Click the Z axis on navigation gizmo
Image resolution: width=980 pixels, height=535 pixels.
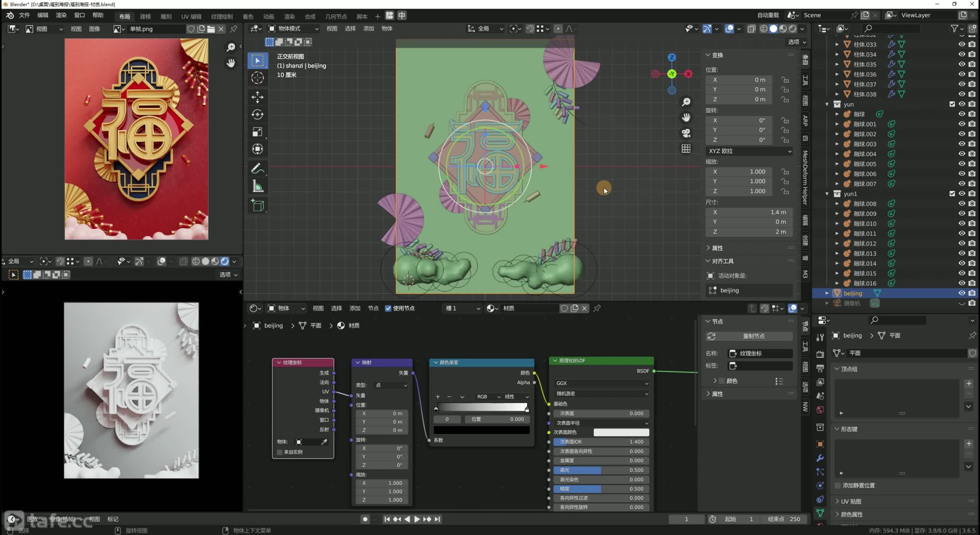pyautogui.click(x=672, y=57)
